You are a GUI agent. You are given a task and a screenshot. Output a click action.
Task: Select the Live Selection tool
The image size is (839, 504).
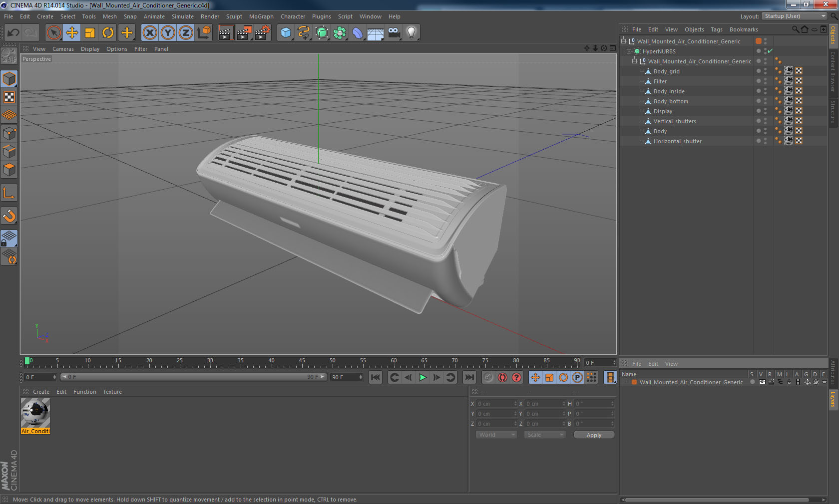coord(53,33)
